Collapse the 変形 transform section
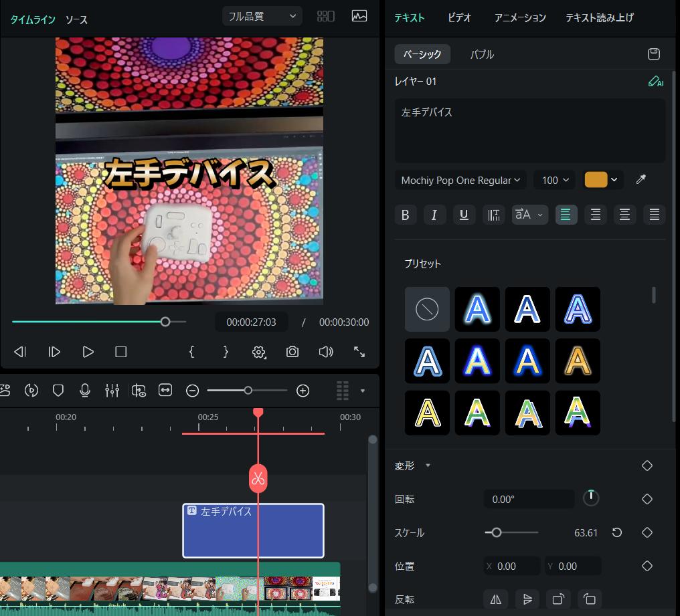Screen dimensions: 680x616 pyautogui.click(x=427, y=466)
